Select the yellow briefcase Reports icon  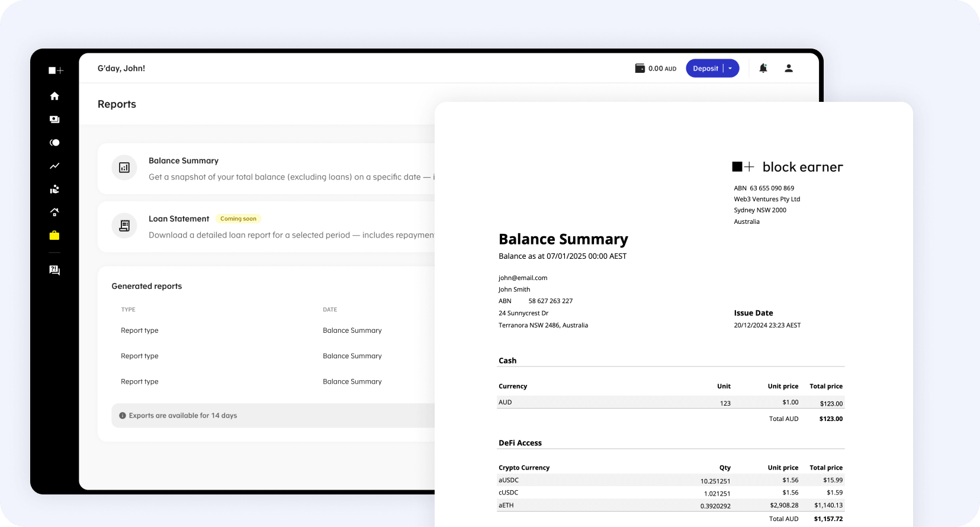54,235
